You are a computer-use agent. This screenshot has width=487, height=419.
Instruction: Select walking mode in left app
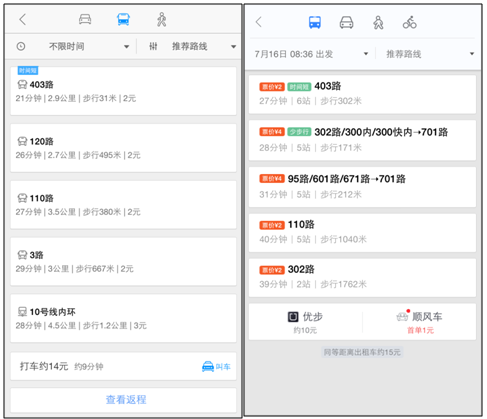point(162,19)
